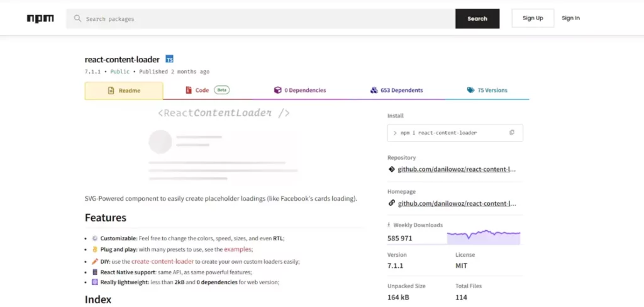Click the TypeScript TS badge icon
This screenshot has width=644, height=307.
[169, 59]
